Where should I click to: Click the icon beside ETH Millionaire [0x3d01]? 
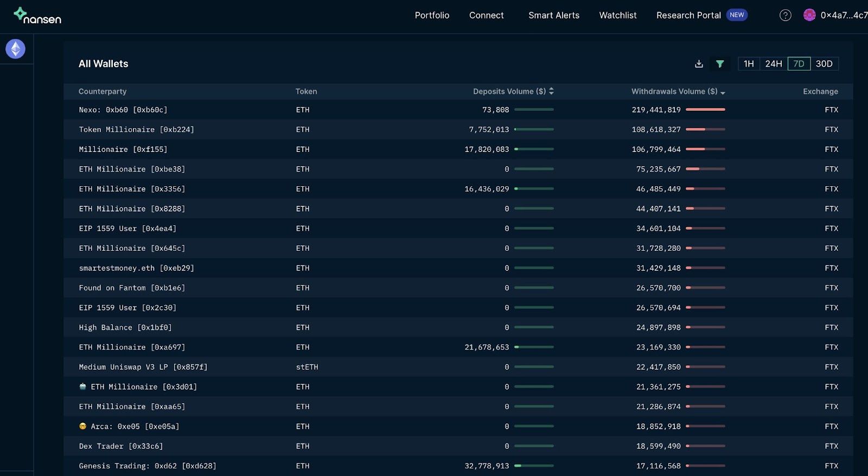pos(82,387)
